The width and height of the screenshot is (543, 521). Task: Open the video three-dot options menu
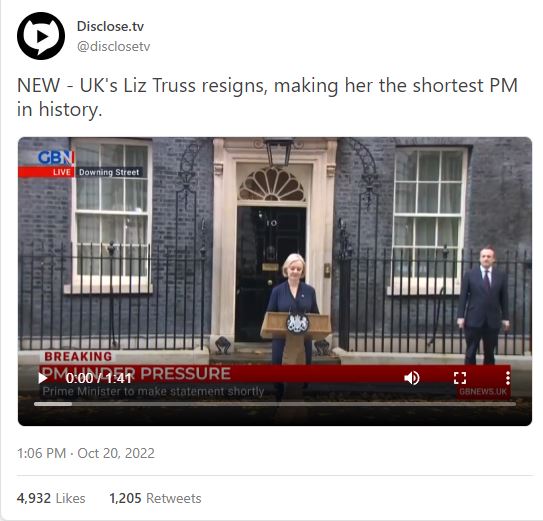click(x=508, y=378)
